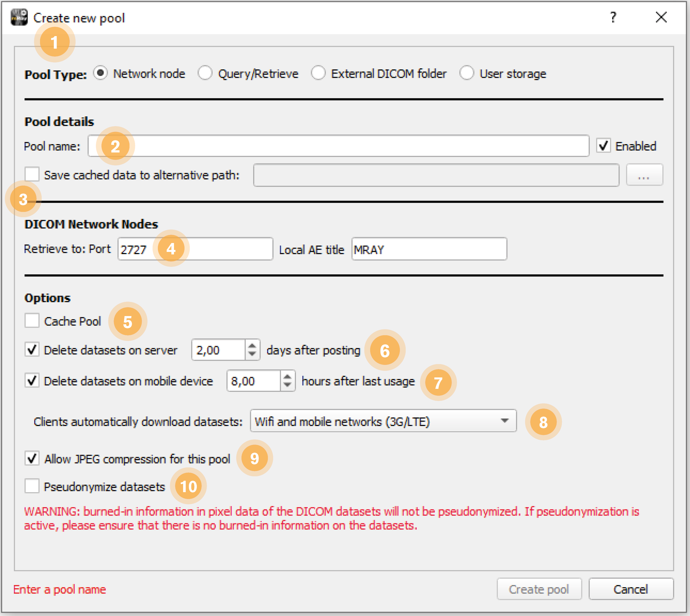The width and height of the screenshot is (690, 616).
Task: Open the Clients automatically download datasets dropdown
Action: (383, 421)
